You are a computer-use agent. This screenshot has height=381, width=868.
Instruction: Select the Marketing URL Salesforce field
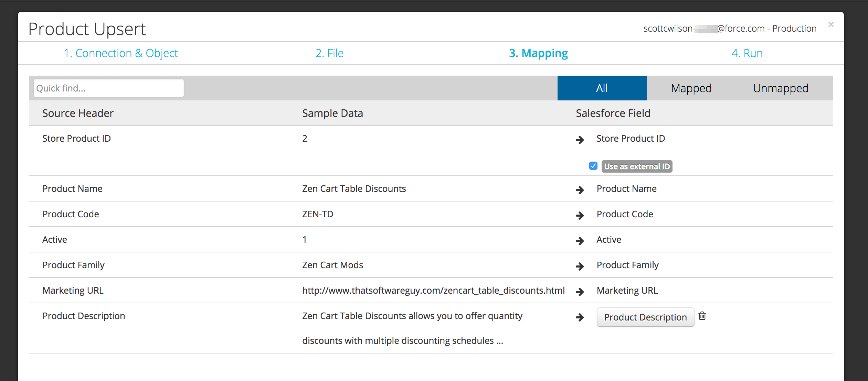[627, 290]
